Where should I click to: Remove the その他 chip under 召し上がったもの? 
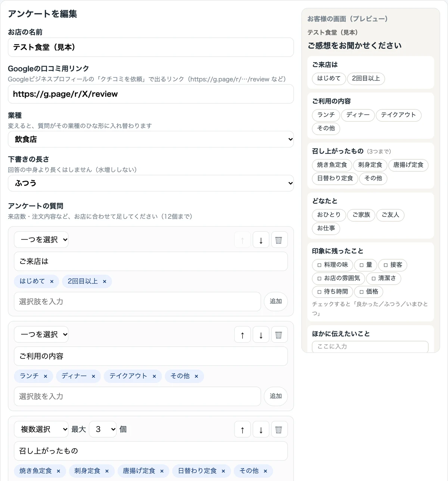(265, 471)
